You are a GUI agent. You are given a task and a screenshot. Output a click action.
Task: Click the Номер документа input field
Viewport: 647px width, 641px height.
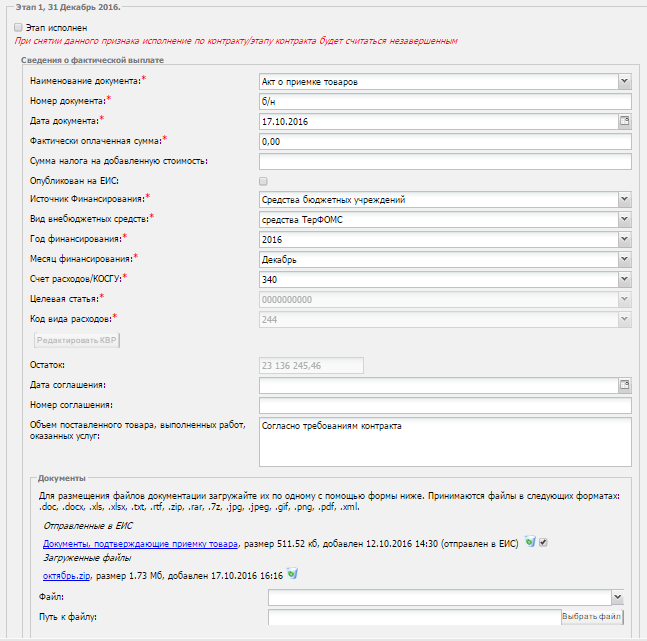point(444,101)
